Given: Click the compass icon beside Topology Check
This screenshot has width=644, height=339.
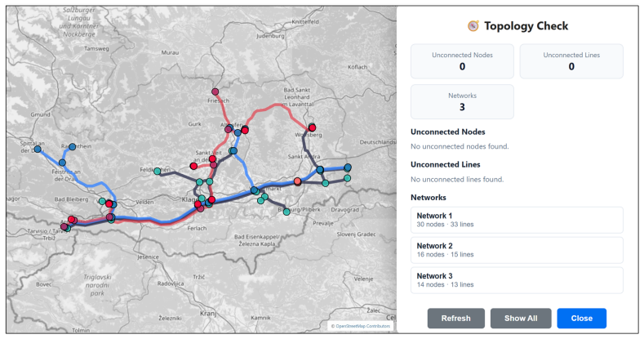Looking at the screenshot, I should point(473,26).
